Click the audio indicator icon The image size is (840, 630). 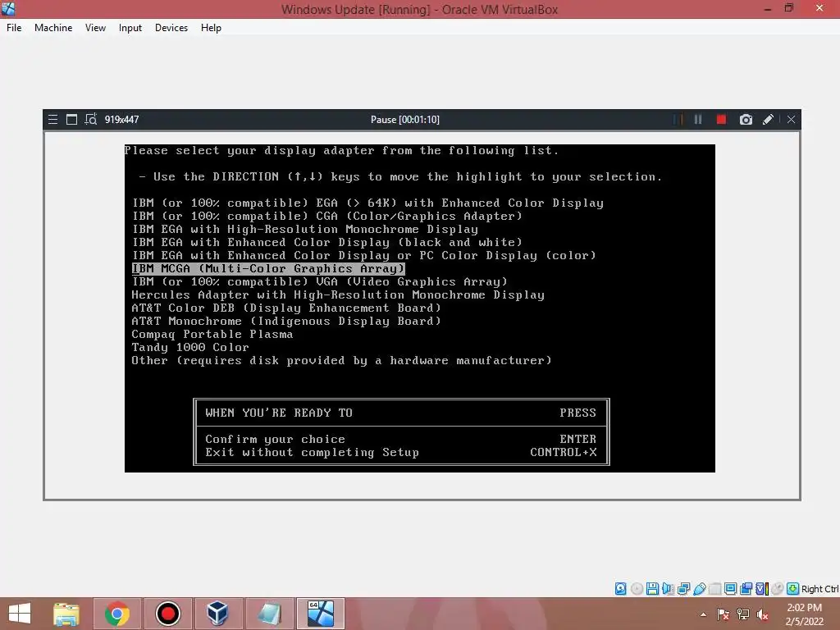(668, 589)
